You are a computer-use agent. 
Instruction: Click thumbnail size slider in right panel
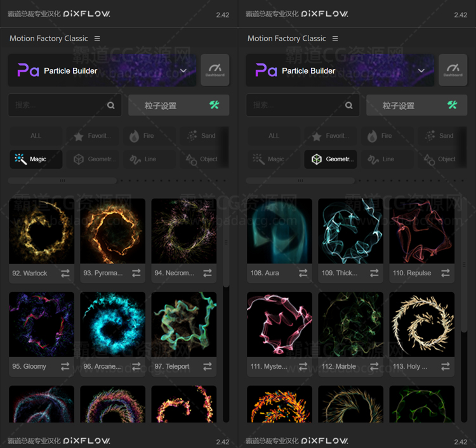[x=300, y=181]
